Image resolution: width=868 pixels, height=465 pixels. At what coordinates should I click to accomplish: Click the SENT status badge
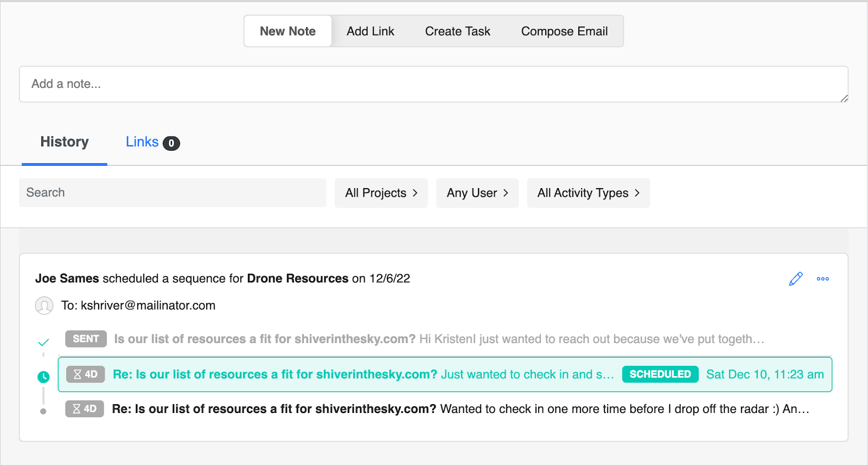pos(86,339)
